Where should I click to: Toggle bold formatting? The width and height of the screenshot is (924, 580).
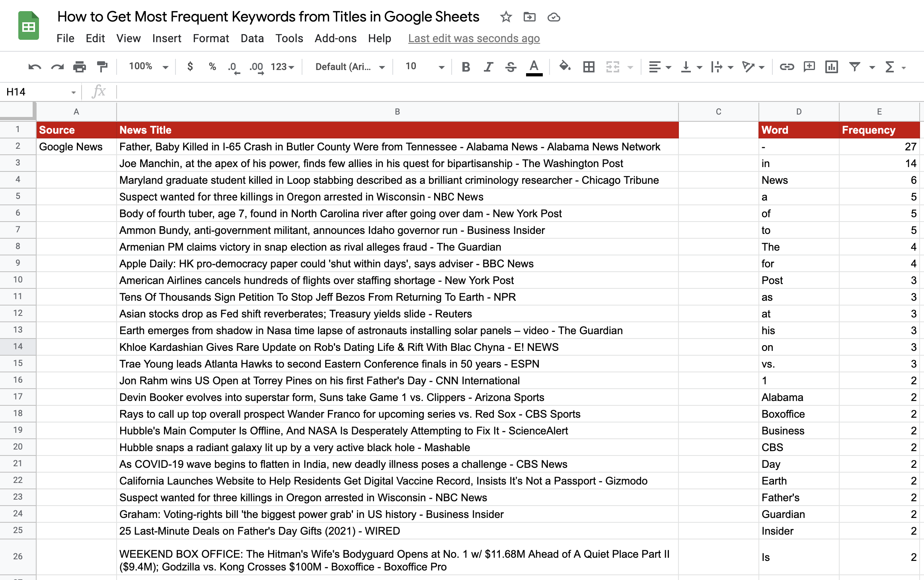pyautogui.click(x=466, y=67)
